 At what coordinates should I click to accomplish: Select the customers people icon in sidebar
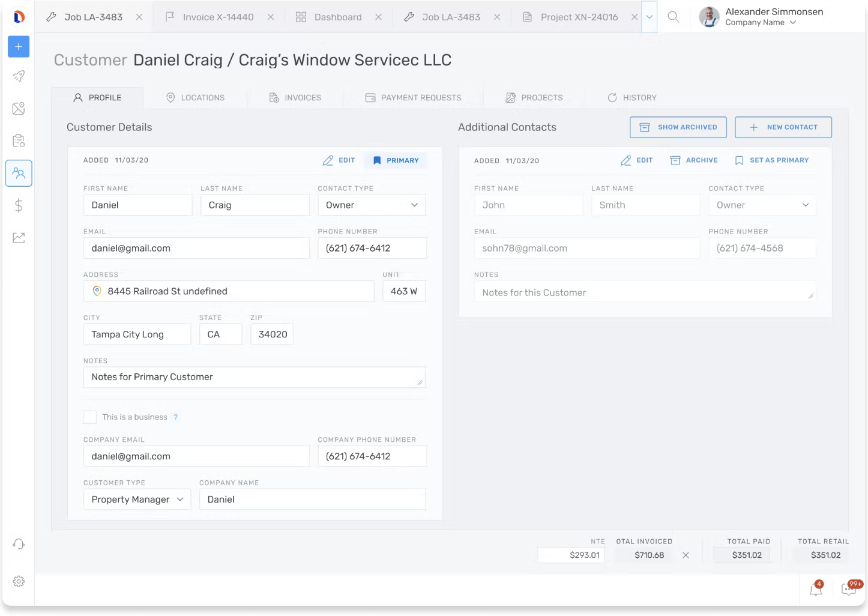pyautogui.click(x=19, y=174)
